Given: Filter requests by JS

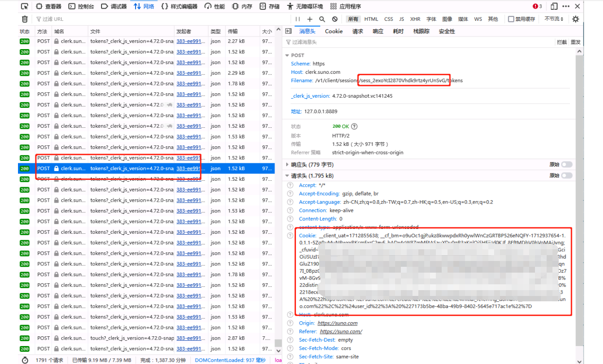Looking at the screenshot, I should 401,19.
